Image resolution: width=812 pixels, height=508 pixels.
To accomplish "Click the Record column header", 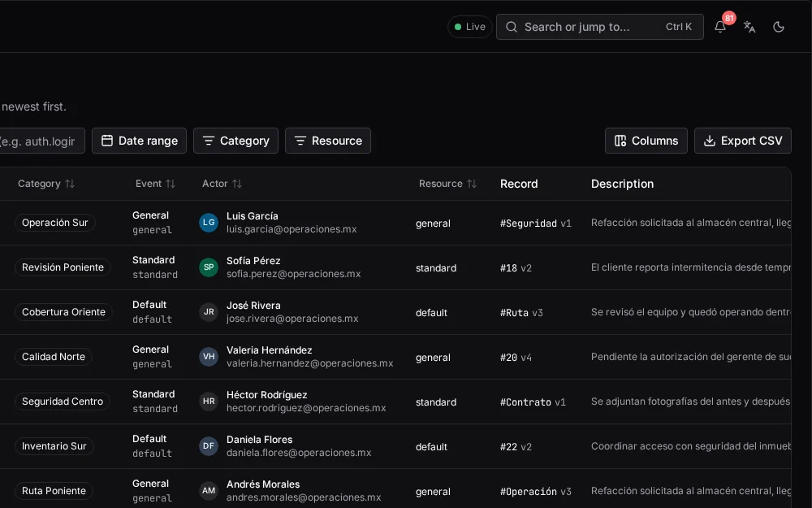I will click(519, 184).
